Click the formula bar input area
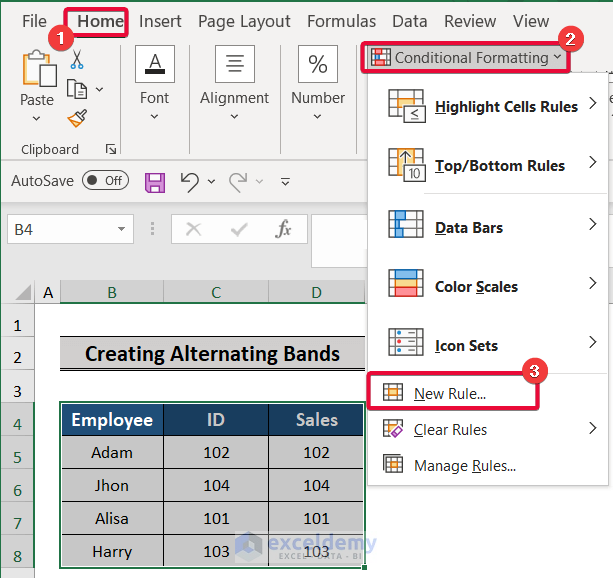Image resolution: width=613 pixels, height=578 pixels. 339,240
